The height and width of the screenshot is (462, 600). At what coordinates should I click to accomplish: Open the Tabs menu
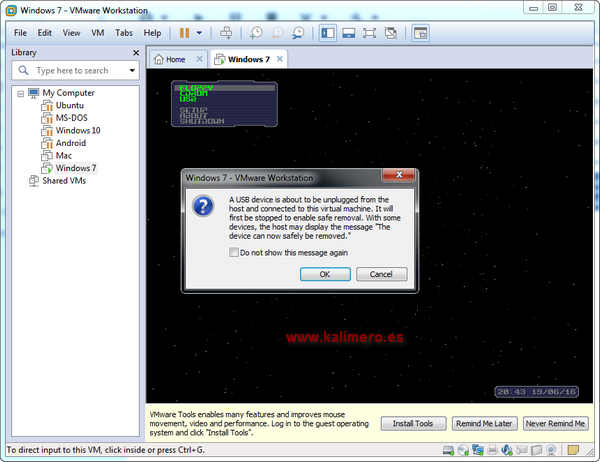click(x=124, y=33)
